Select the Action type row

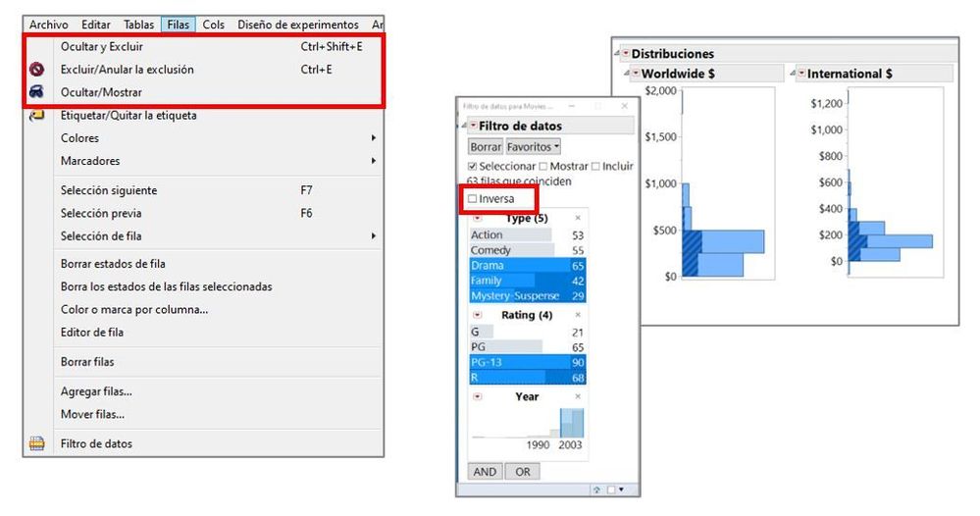pyautogui.click(x=527, y=234)
